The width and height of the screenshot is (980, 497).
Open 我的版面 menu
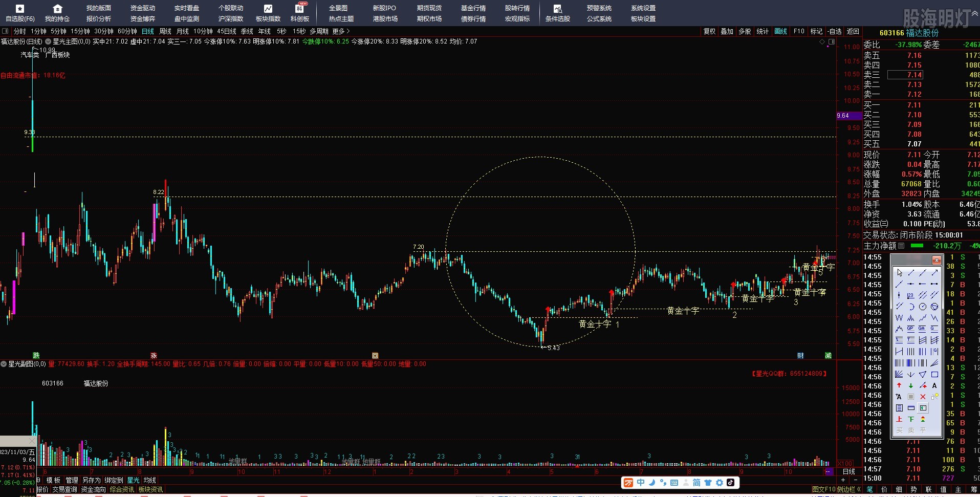(99, 8)
